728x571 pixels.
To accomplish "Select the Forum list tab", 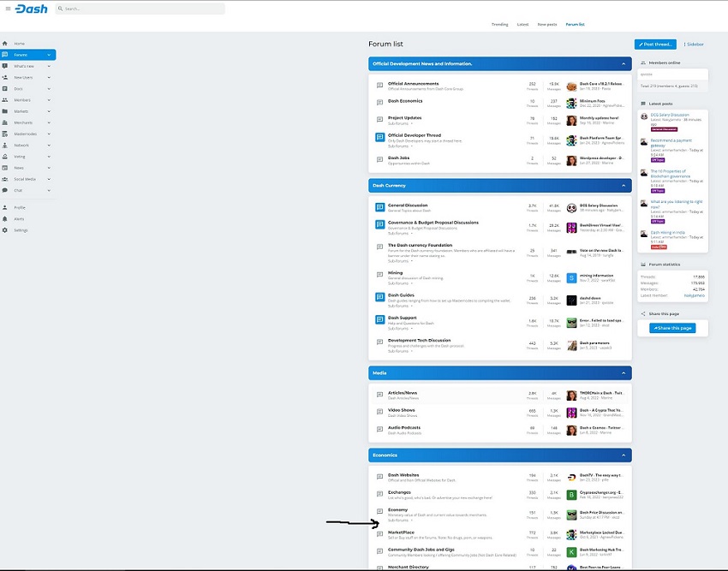I will (575, 24).
